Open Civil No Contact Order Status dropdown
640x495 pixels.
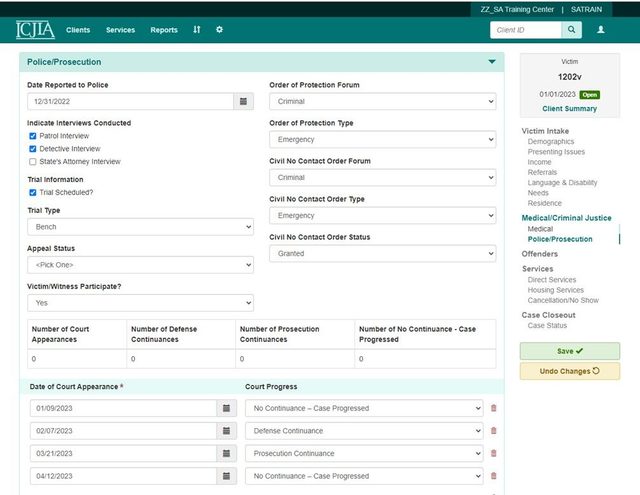[382, 253]
